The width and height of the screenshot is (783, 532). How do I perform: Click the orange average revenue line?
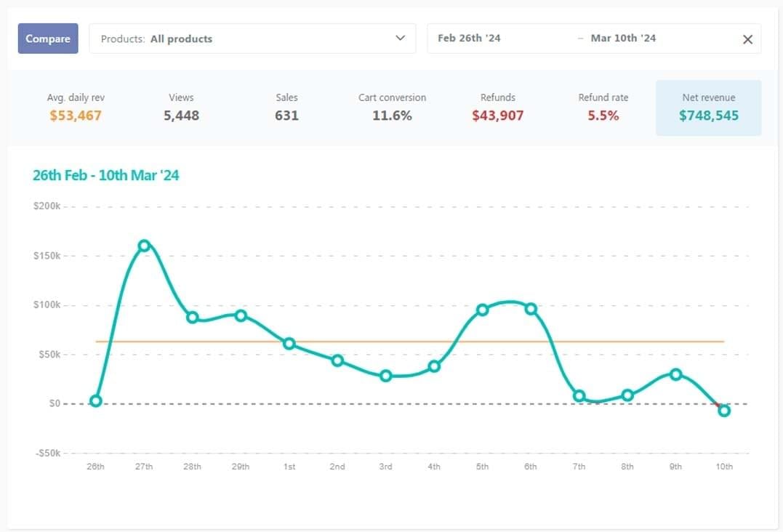pyautogui.click(x=409, y=342)
